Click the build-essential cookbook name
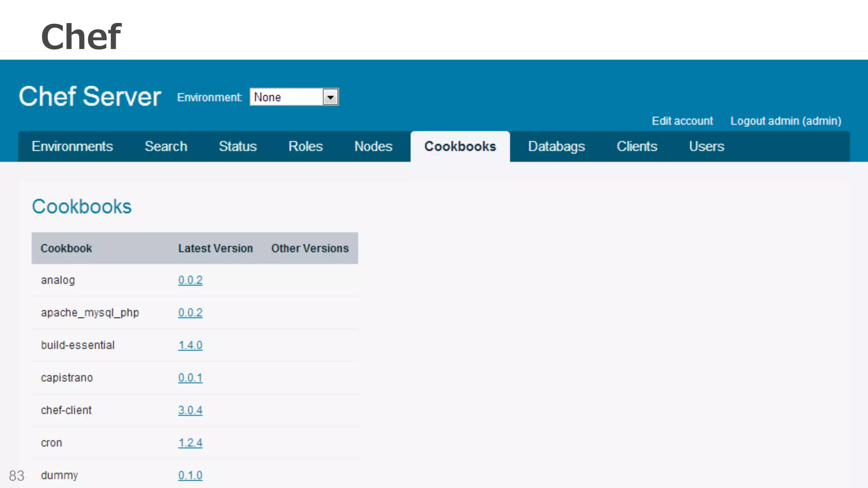868x488 pixels. [x=78, y=345]
